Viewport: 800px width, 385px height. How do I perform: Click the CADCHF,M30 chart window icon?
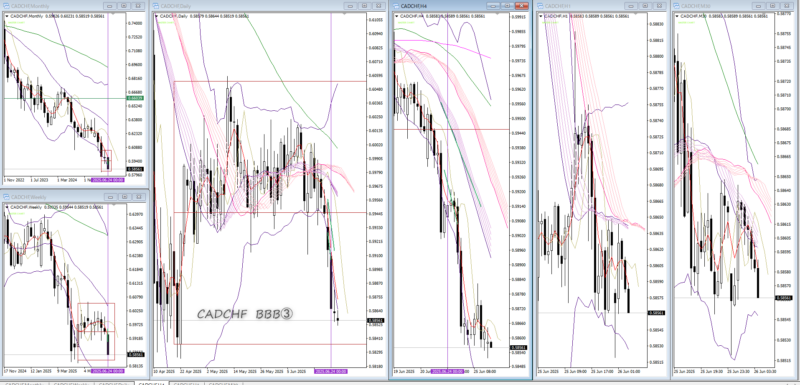click(x=677, y=6)
